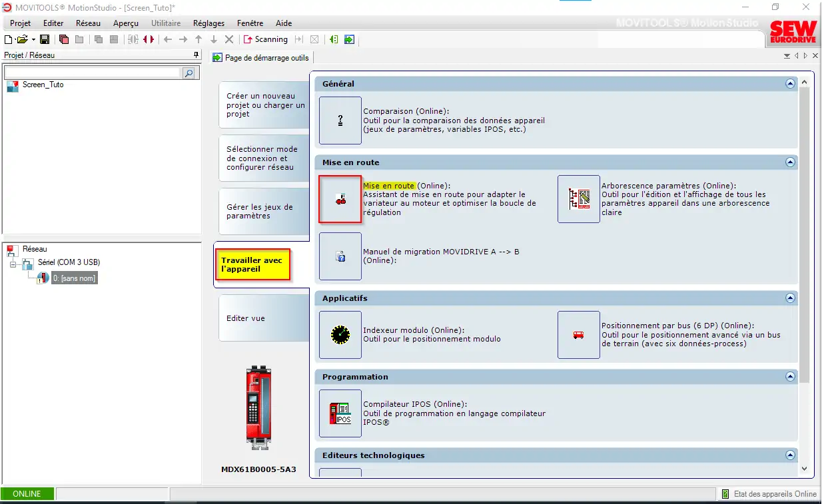Select the Réseau root node

[35, 249]
